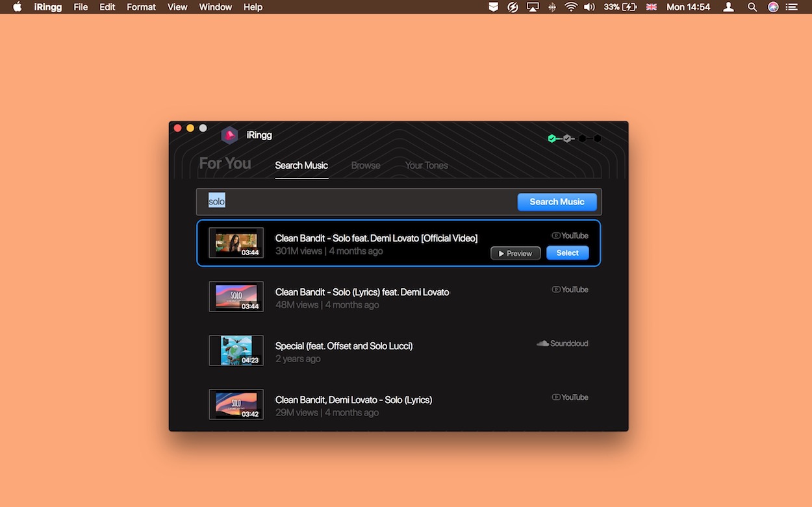The height and width of the screenshot is (507, 812).
Task: Click the Mon 14:54 clock
Action: 689,7
